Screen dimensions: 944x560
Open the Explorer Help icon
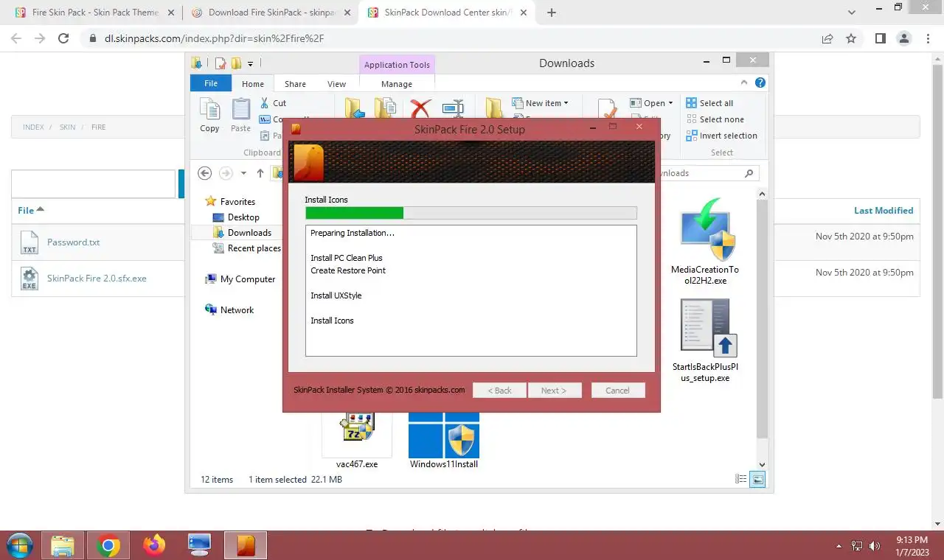pos(760,83)
